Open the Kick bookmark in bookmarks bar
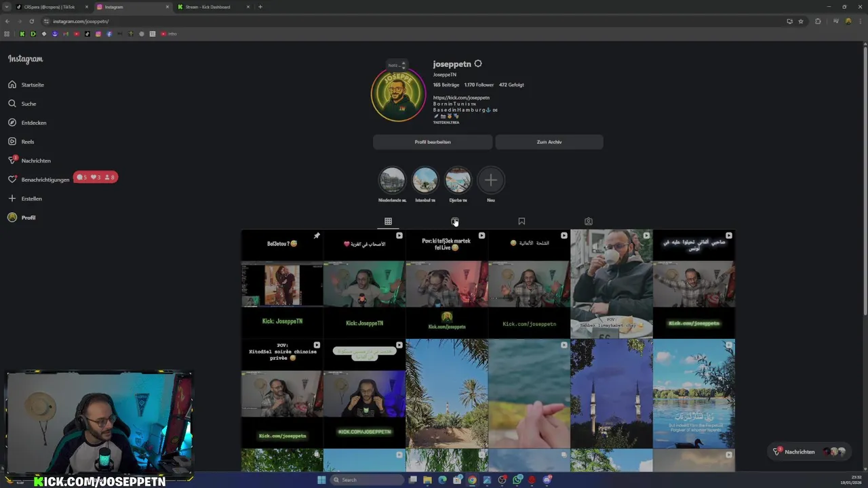This screenshot has height=488, width=868. click(22, 34)
